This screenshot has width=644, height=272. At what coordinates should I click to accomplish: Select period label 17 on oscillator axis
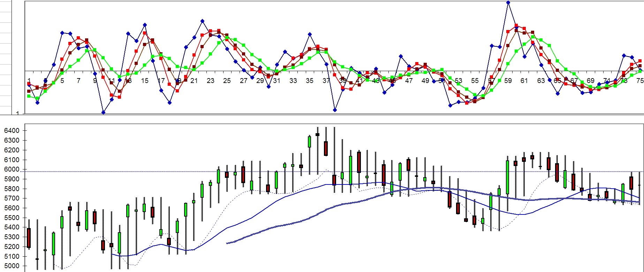click(x=161, y=81)
